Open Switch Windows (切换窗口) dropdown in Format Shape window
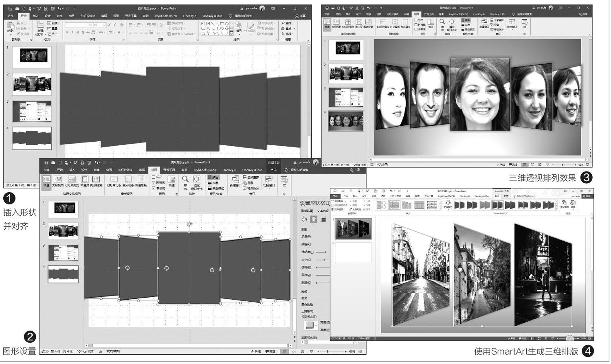 (x=269, y=182)
